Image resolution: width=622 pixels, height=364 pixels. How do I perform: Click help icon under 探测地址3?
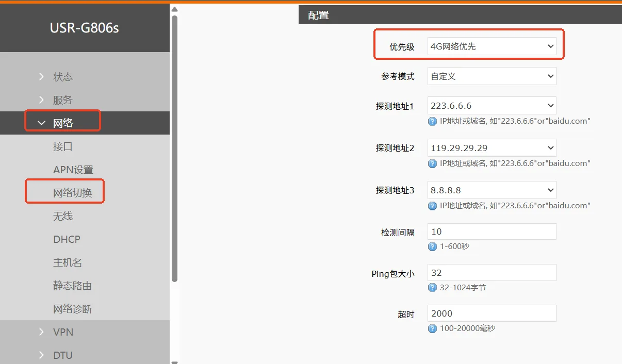(x=433, y=206)
